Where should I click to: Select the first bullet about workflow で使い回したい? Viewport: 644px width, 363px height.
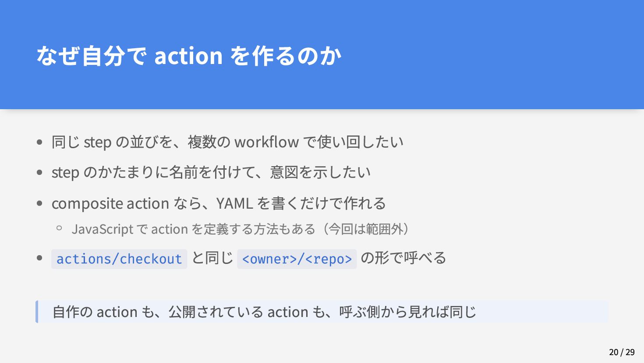point(227,142)
